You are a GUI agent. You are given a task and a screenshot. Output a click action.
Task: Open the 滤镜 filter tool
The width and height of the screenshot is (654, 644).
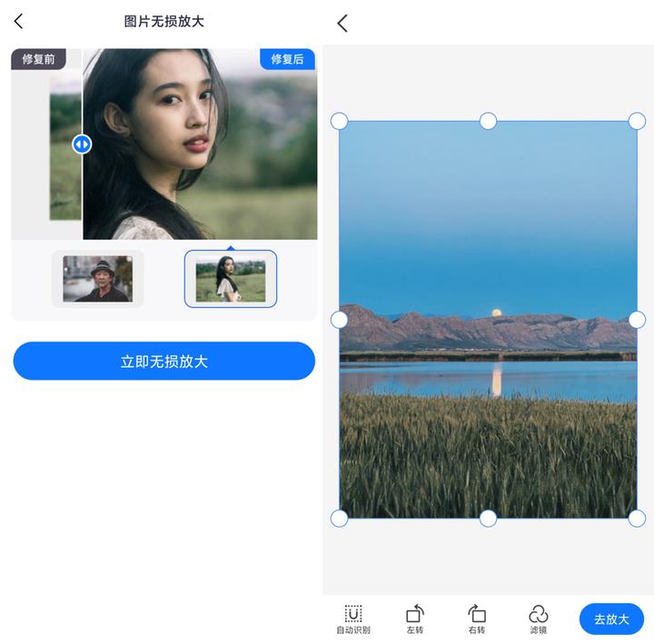coord(539,619)
